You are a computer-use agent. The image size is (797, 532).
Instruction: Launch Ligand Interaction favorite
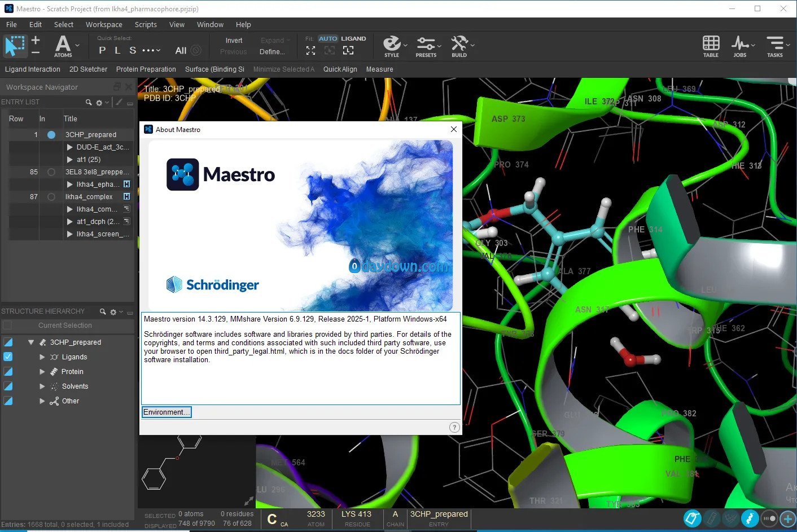[33, 69]
